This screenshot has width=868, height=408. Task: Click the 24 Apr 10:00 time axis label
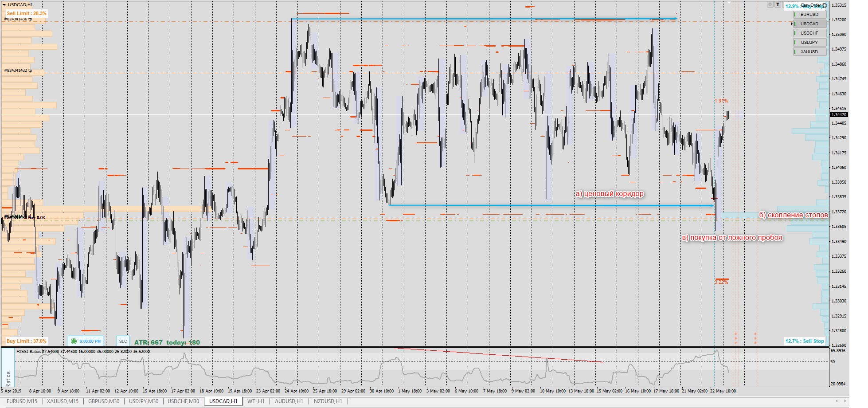pos(297,391)
